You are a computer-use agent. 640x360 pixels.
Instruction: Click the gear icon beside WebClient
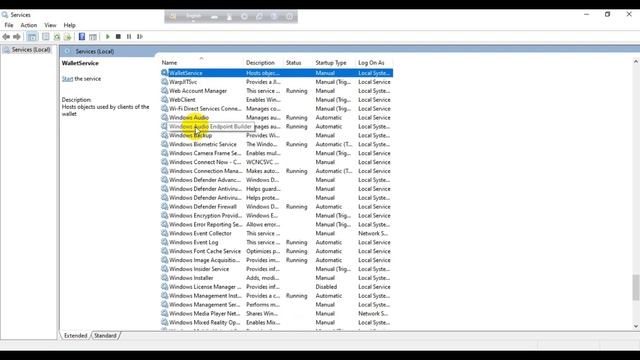point(164,100)
